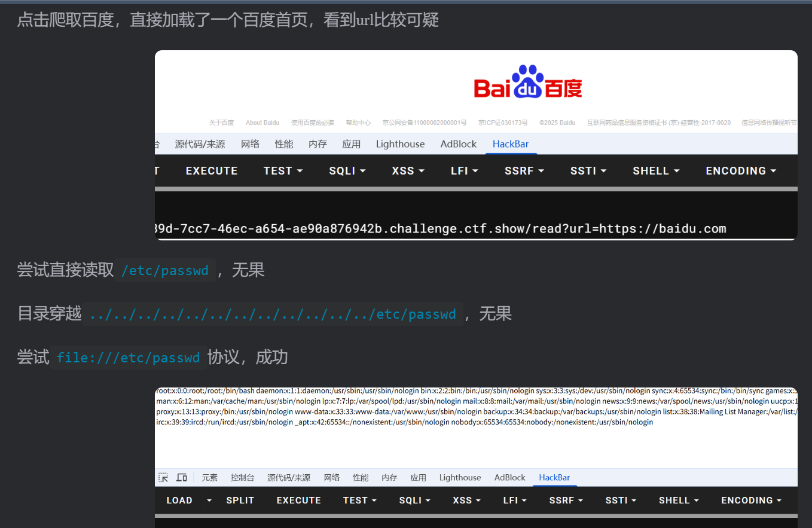Click the HackBar URL field with read?url=https://baidu.com

[476, 228]
